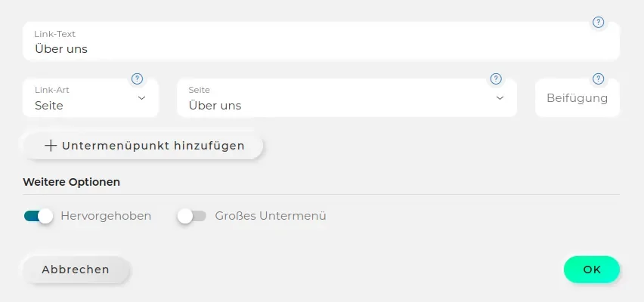Click the help icon above Seite dropdown
Viewport: 644px width, 302px height.
[x=496, y=79]
